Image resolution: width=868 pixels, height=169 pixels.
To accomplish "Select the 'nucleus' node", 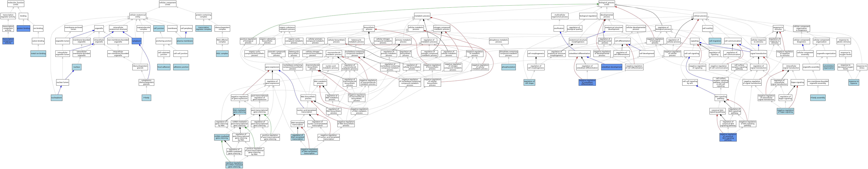I will (77, 67).
